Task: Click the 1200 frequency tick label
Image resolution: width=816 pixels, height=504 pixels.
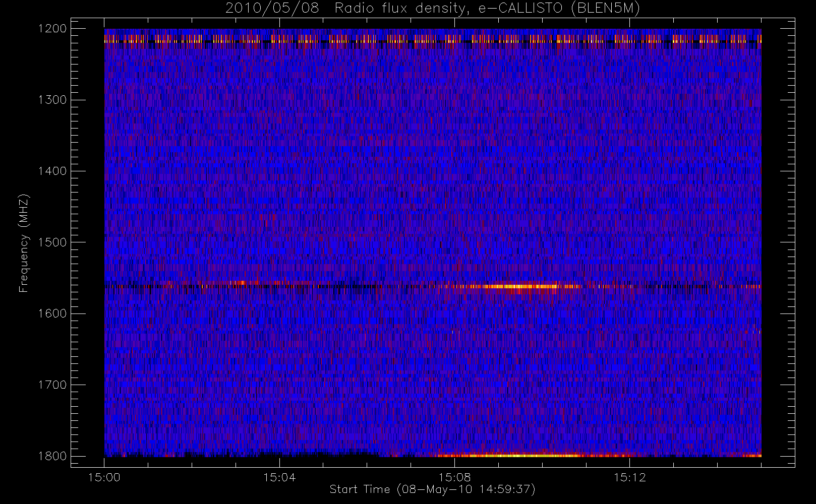Action: coord(52,29)
